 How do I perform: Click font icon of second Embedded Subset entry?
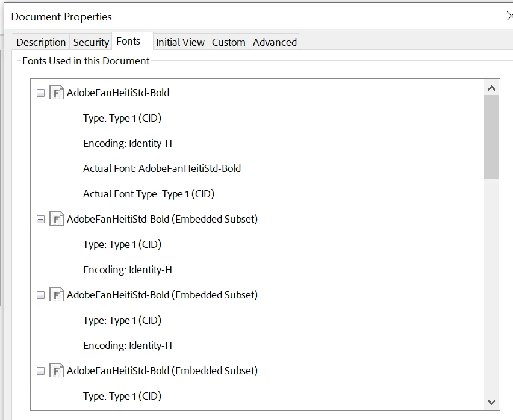56,294
